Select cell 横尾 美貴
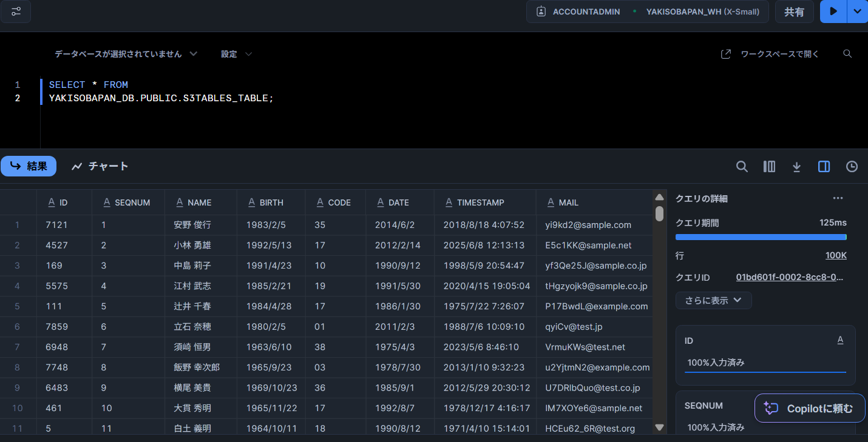 click(201, 388)
